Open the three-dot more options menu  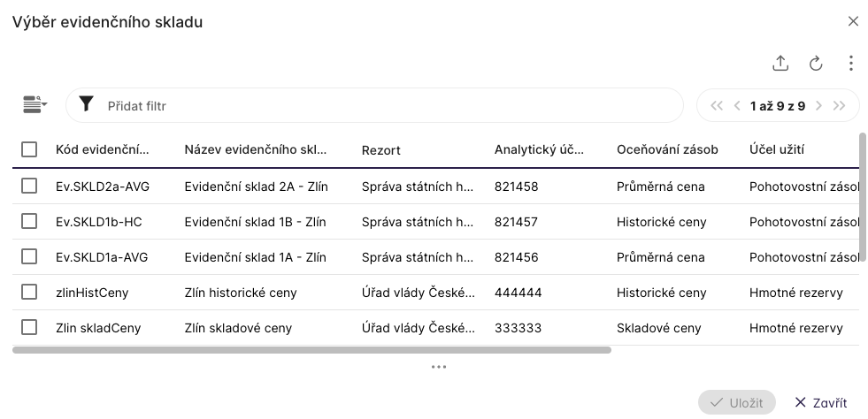[850, 63]
